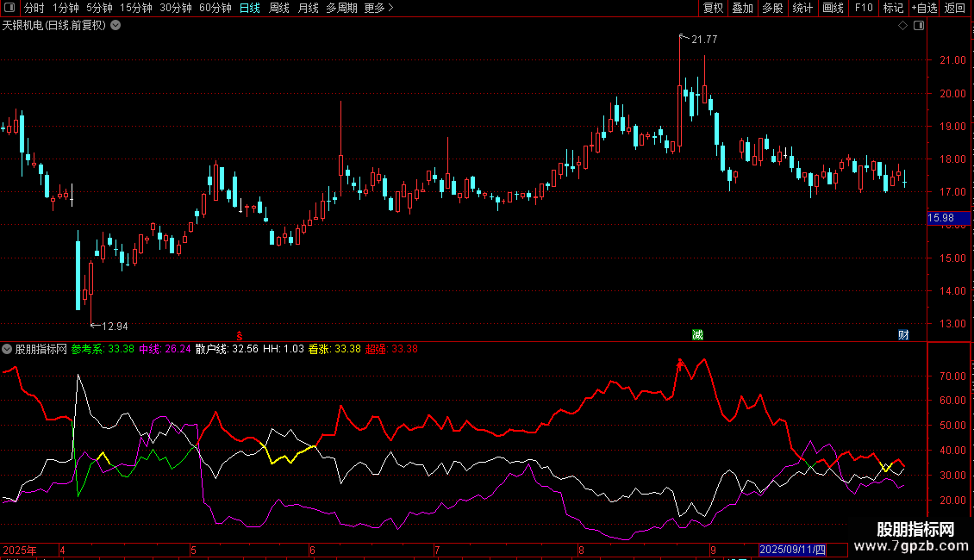Screen dimensions: 974x560
Task: Click the 叠加 overlay button
Action: click(x=742, y=8)
